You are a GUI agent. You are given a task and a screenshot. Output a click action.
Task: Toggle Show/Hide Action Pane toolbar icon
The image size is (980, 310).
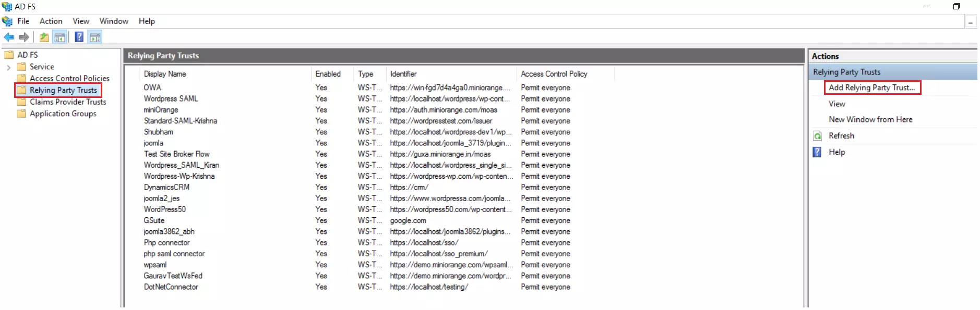point(95,37)
